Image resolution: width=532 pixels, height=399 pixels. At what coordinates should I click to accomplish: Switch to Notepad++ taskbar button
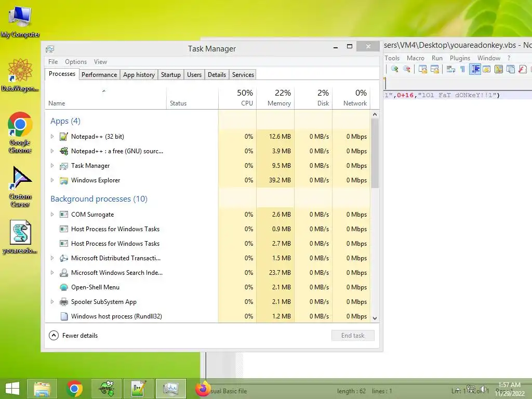coord(139,389)
